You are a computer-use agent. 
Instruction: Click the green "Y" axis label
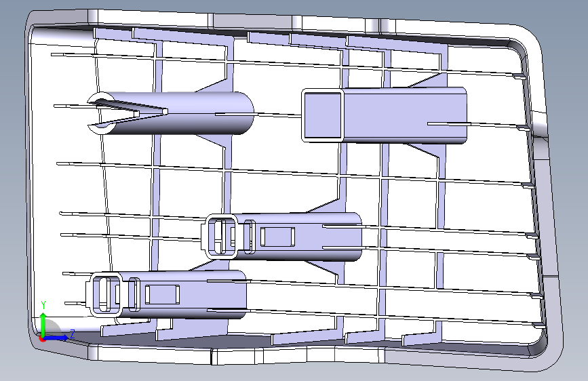click(x=43, y=305)
